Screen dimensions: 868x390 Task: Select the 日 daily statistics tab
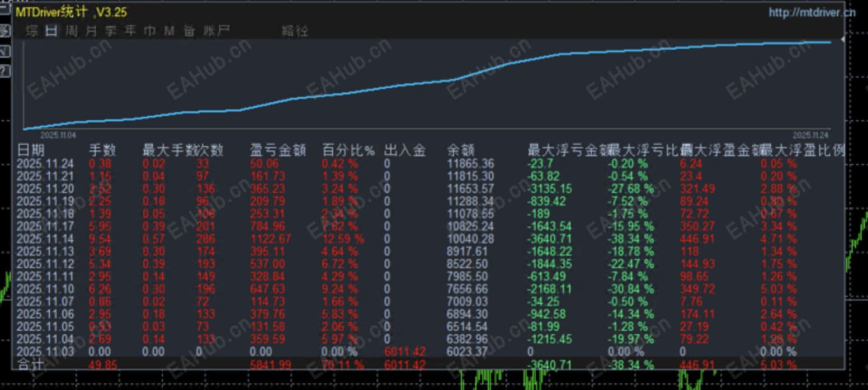pos(51,31)
